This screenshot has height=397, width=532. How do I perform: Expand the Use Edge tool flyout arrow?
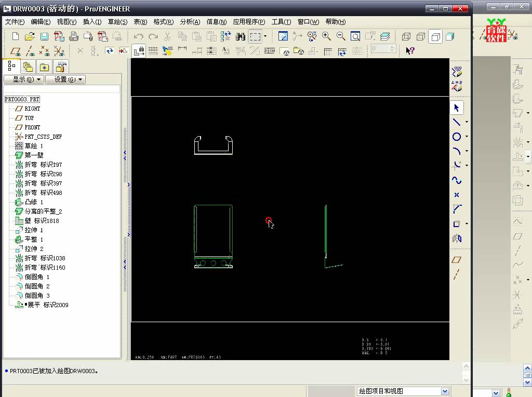(467, 224)
